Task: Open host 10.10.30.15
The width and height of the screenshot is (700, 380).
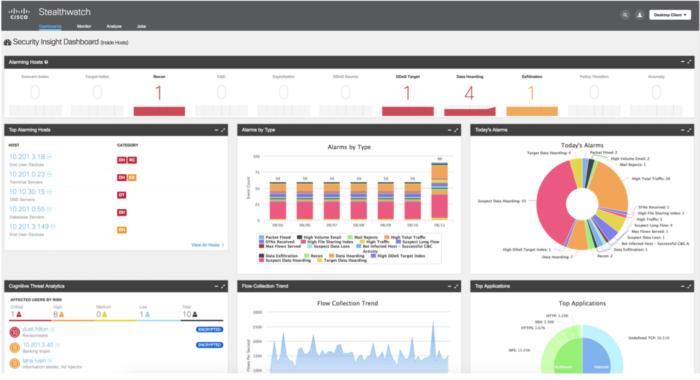Action: [27, 192]
